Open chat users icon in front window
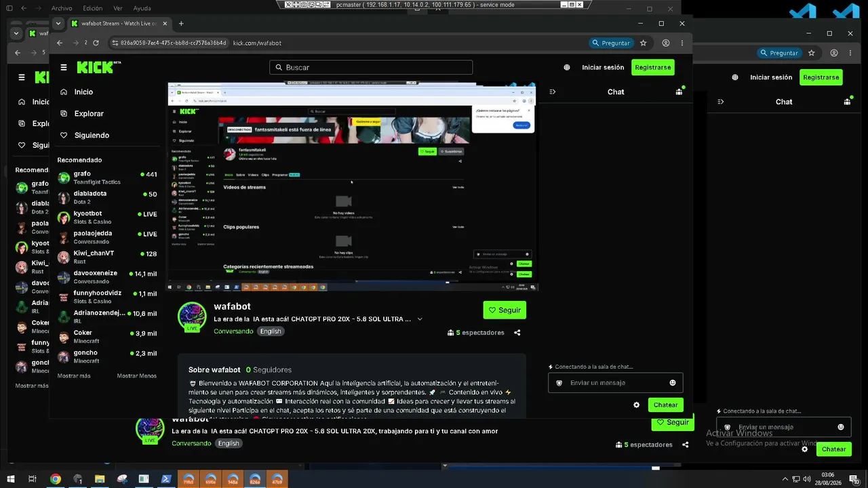 [x=679, y=91]
